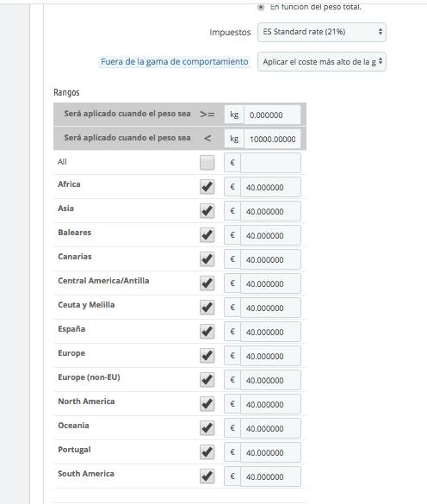The height and width of the screenshot is (504, 427).
Task: Click the Fuera de la gama de comportamiento label
Action: [x=175, y=62]
